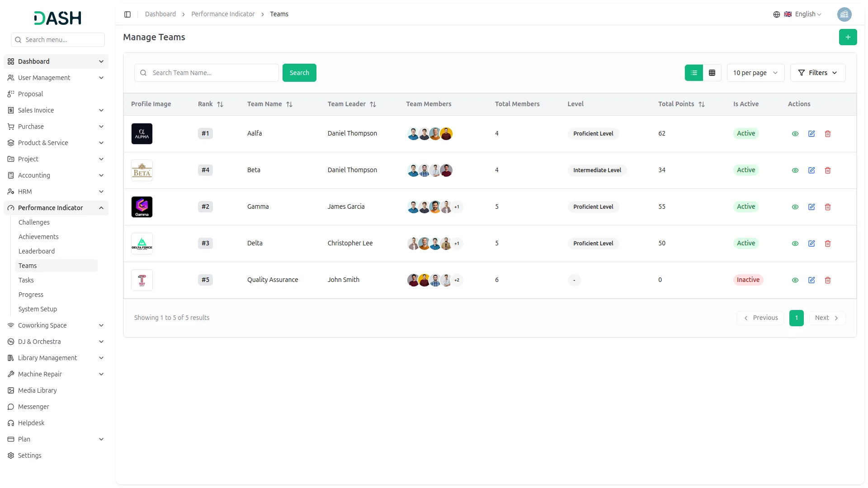The image size is (868, 488).
Task: Click the green plus add team button
Action: click(x=848, y=37)
